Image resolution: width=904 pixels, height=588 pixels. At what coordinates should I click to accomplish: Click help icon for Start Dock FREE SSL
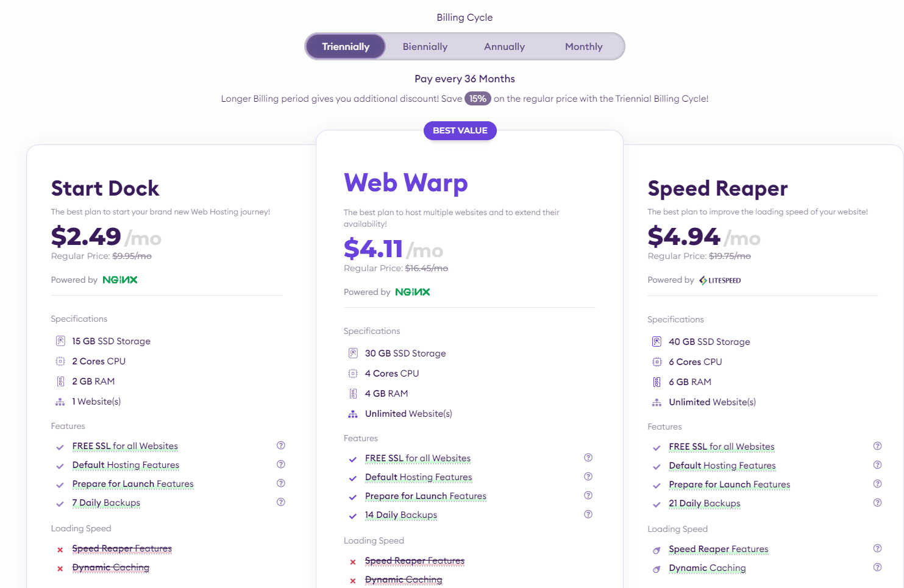[281, 445]
